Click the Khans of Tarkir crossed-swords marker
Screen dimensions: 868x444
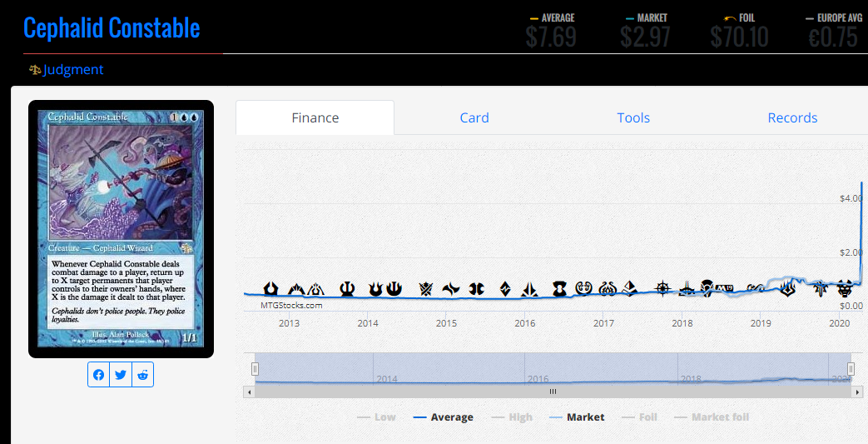(426, 289)
